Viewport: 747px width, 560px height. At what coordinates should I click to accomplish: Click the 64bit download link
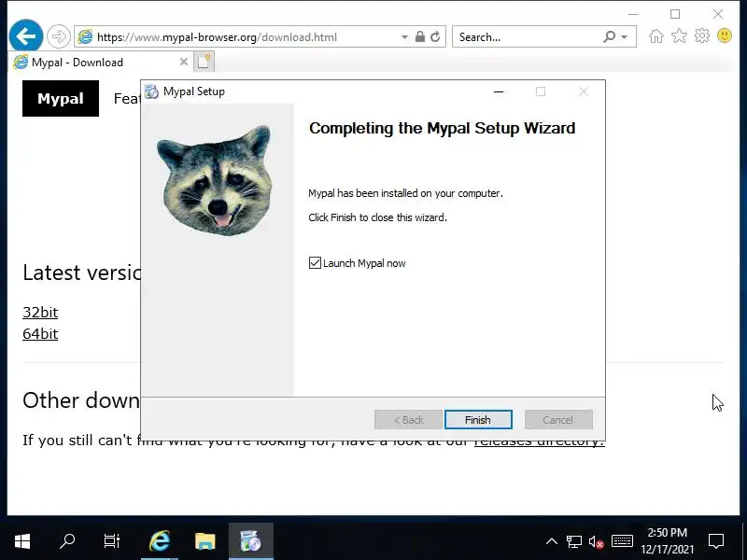pyautogui.click(x=40, y=334)
